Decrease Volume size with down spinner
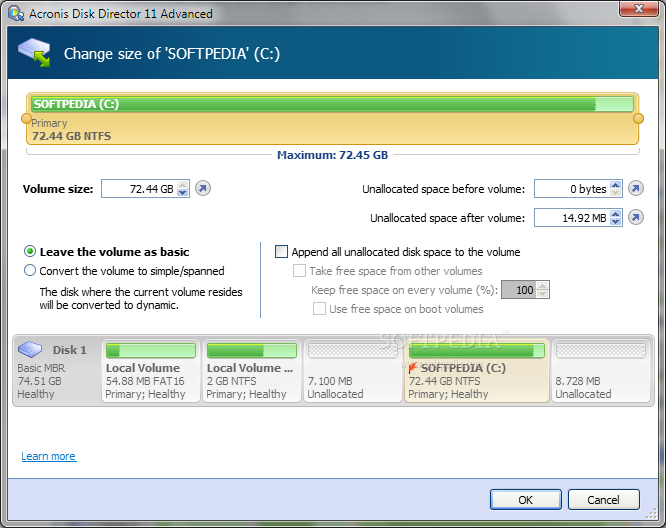The height and width of the screenshot is (528, 666). pos(183,192)
